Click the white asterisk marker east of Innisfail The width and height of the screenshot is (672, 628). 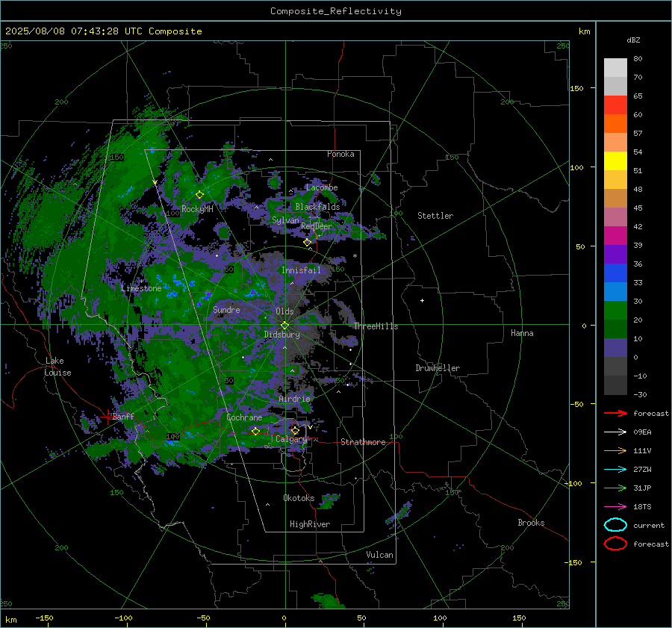355,256
